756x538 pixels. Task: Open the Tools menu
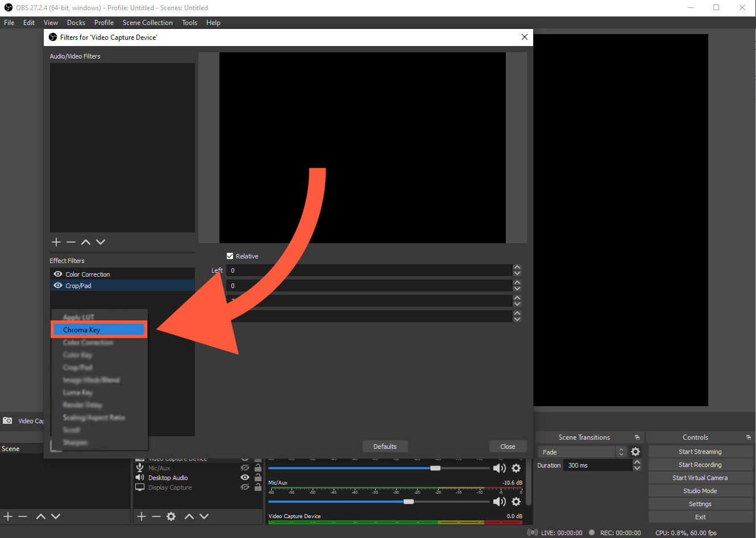189,23
